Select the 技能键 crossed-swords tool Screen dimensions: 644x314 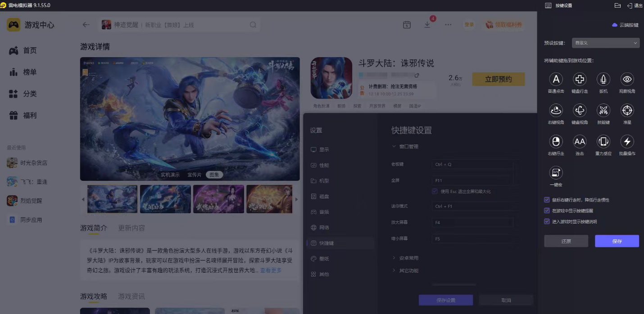(603, 110)
